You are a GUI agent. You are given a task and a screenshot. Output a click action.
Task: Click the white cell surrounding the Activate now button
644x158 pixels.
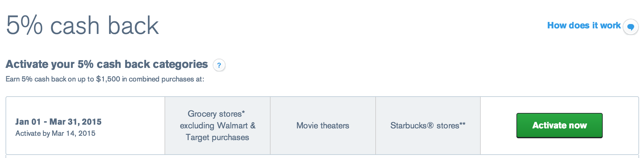coord(559,126)
